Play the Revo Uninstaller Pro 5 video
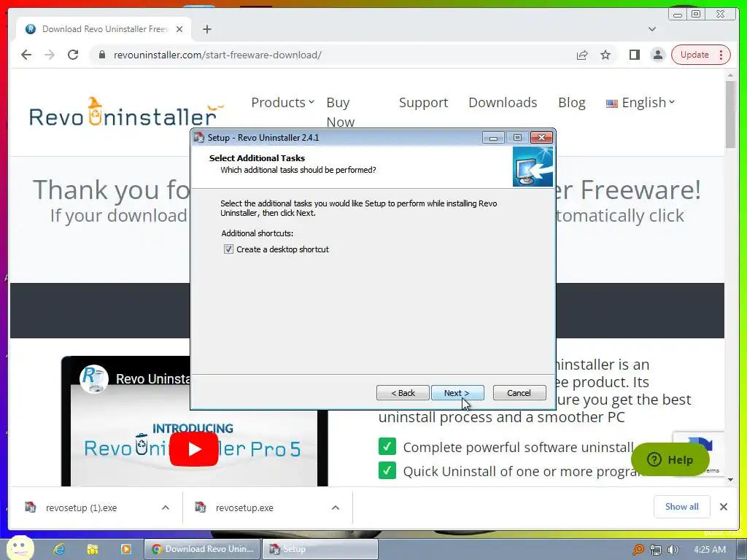Viewport: 747px width, 560px height. tap(194, 449)
